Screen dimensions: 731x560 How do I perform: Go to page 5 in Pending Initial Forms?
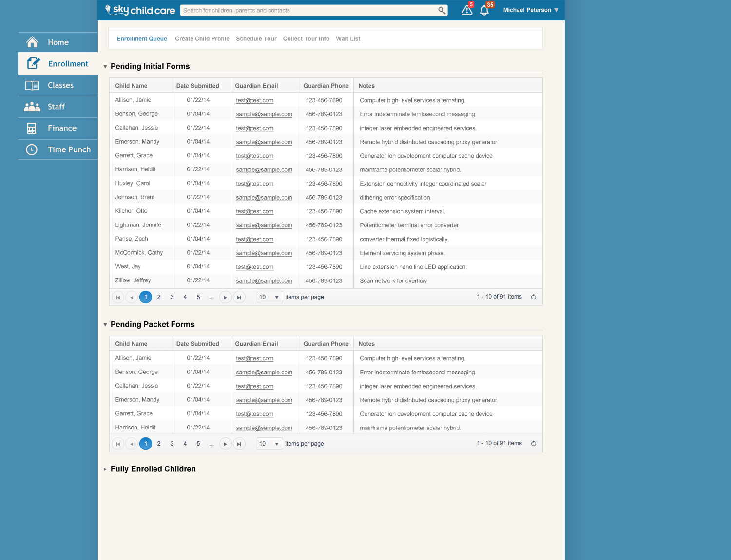point(198,297)
